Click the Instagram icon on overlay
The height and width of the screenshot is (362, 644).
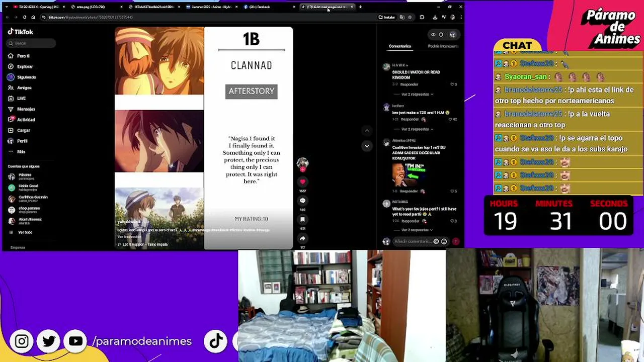click(x=22, y=341)
